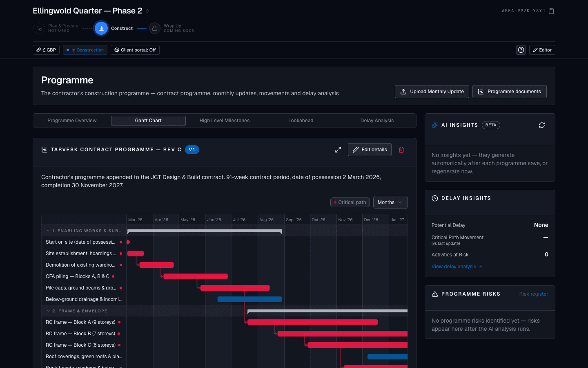588x368 pixels.
Task: Select the Below-ground drainage row label
Action: coord(84,299)
